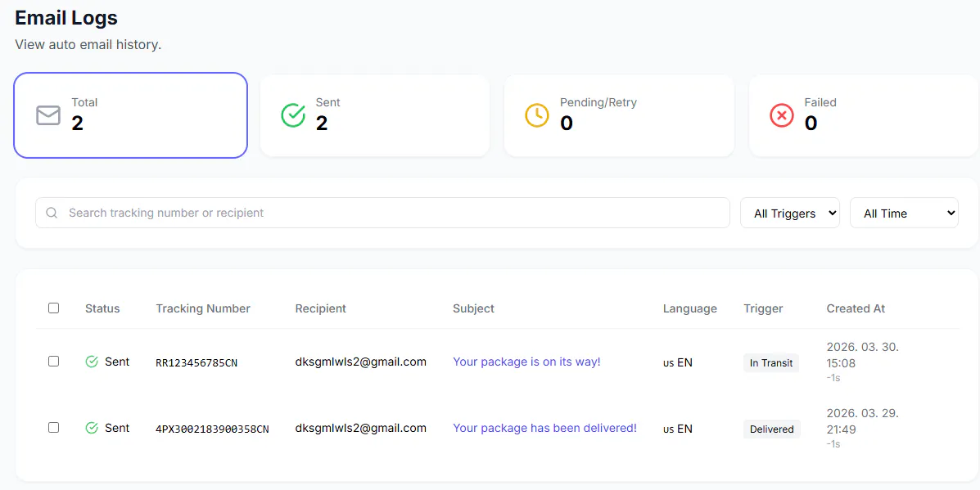
Task: Click the Language column header
Action: pyautogui.click(x=690, y=308)
